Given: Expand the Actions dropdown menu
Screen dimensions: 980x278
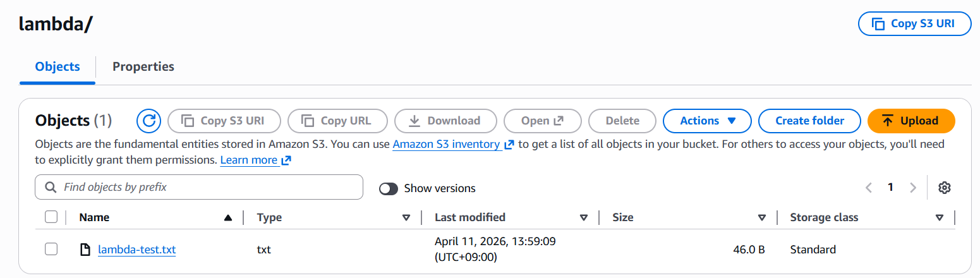Looking at the screenshot, I should [706, 121].
